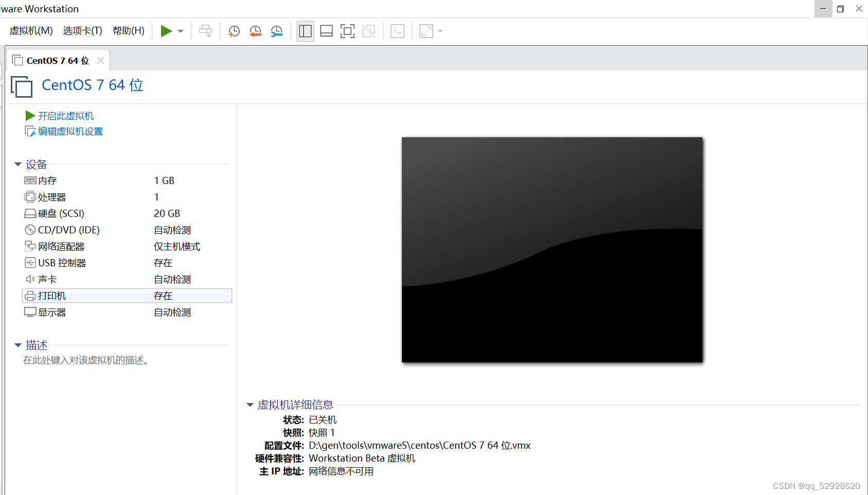The image size is (868, 495).
Task: Click the 快照 1 snapshot value
Action: coord(322,433)
